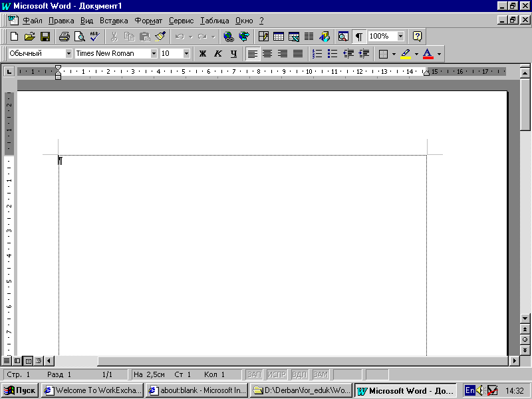The image size is (532, 399).
Task: Set text columns layout
Action: (309, 37)
